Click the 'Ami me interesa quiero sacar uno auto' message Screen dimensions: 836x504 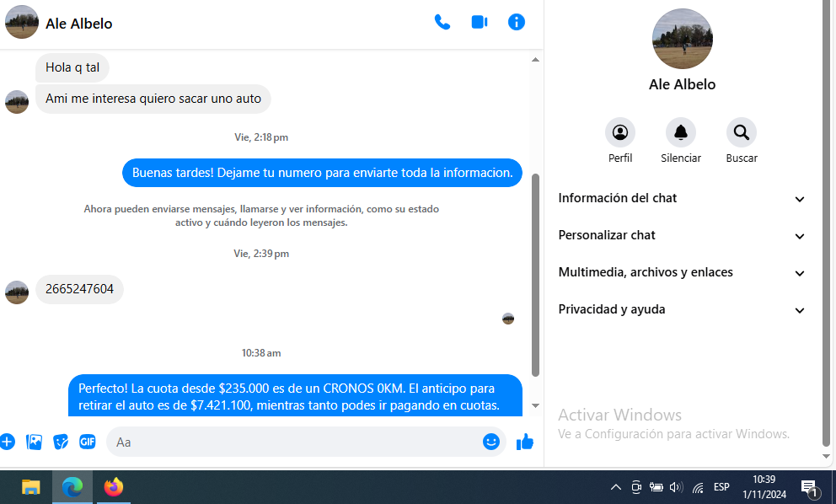(x=153, y=99)
